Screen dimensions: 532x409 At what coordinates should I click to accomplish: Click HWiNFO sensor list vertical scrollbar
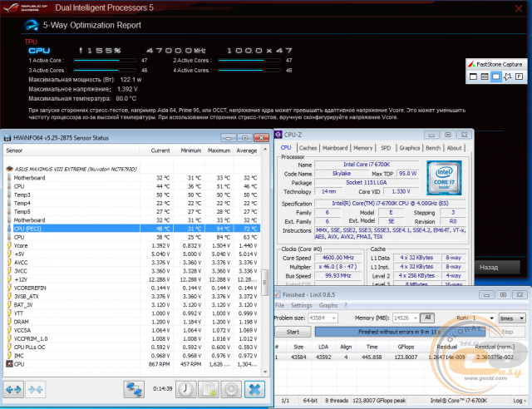tap(265, 282)
